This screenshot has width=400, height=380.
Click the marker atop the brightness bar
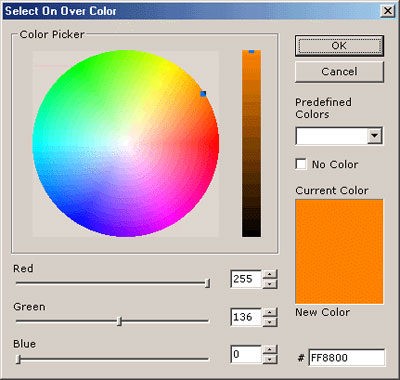coord(251,51)
